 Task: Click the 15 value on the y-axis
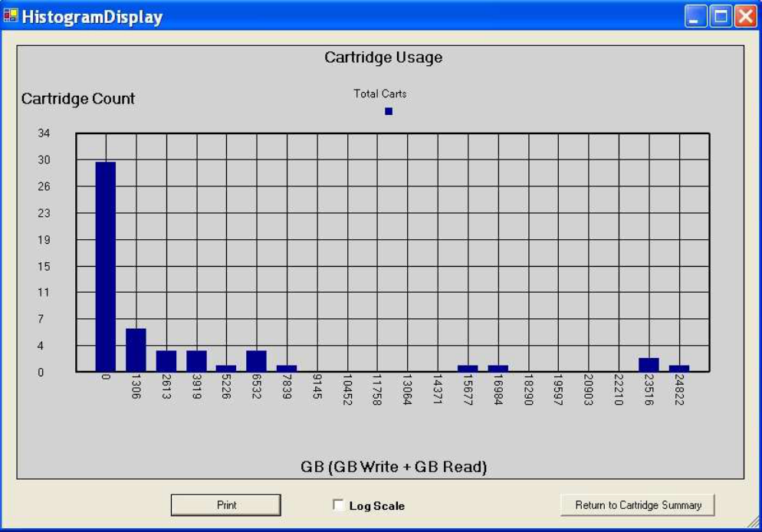(44, 267)
